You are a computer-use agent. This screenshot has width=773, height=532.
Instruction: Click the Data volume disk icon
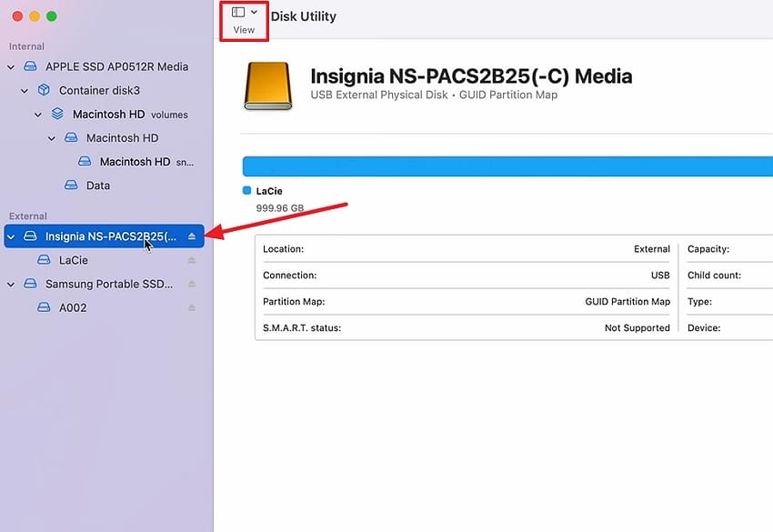click(71, 186)
